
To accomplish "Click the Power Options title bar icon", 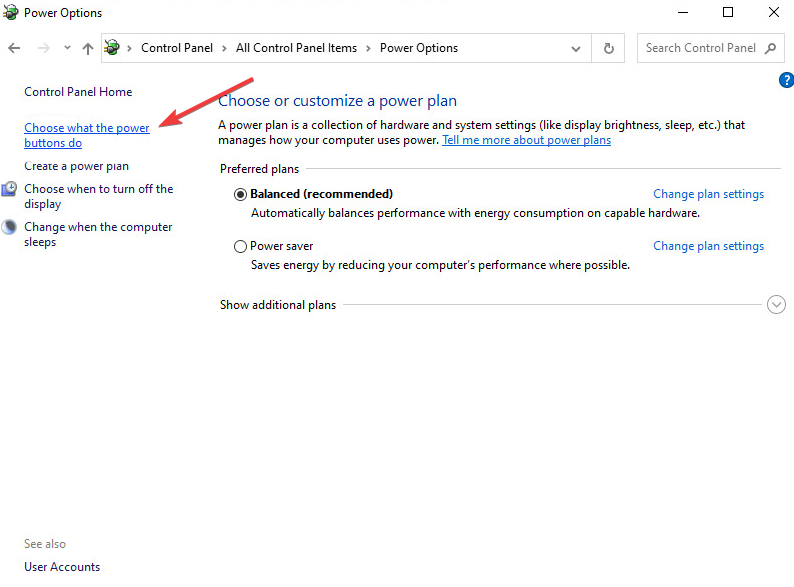I will coord(10,12).
